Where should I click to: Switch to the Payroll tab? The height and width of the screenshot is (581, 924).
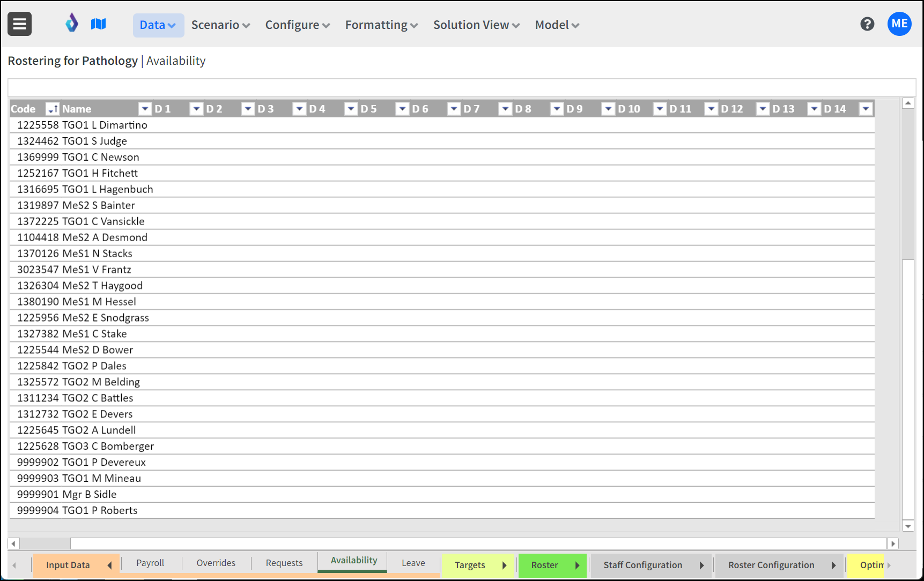pyautogui.click(x=150, y=563)
